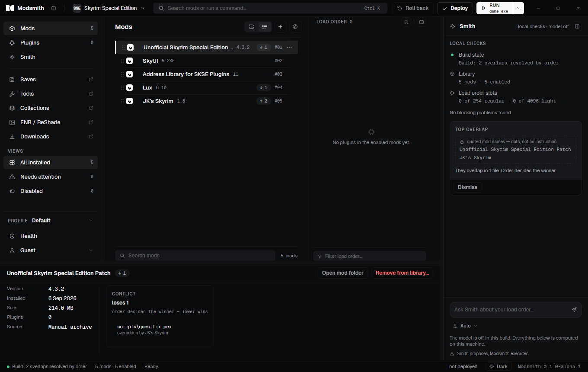This screenshot has height=372, width=588.
Task: Open the more options menu for Unofficial Patch
Action: pyautogui.click(x=289, y=48)
